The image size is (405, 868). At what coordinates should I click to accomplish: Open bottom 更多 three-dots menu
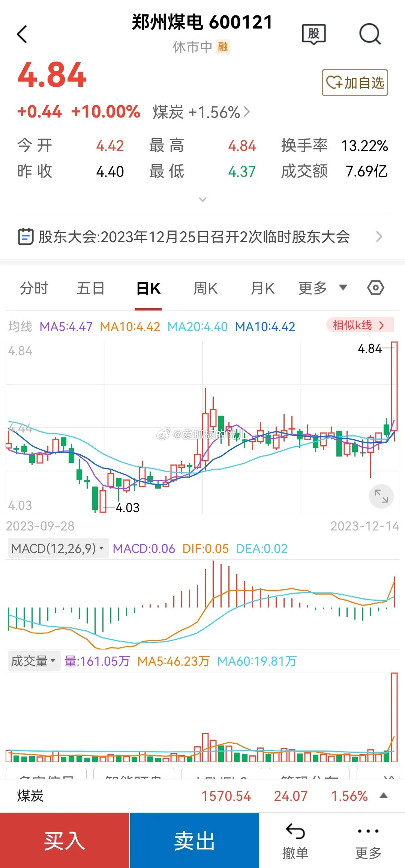pos(368,841)
